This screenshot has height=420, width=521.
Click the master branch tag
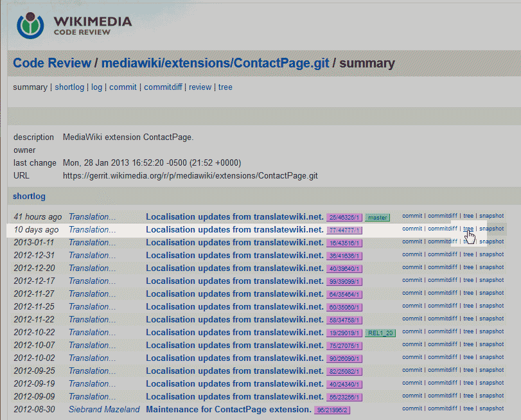coord(378,218)
